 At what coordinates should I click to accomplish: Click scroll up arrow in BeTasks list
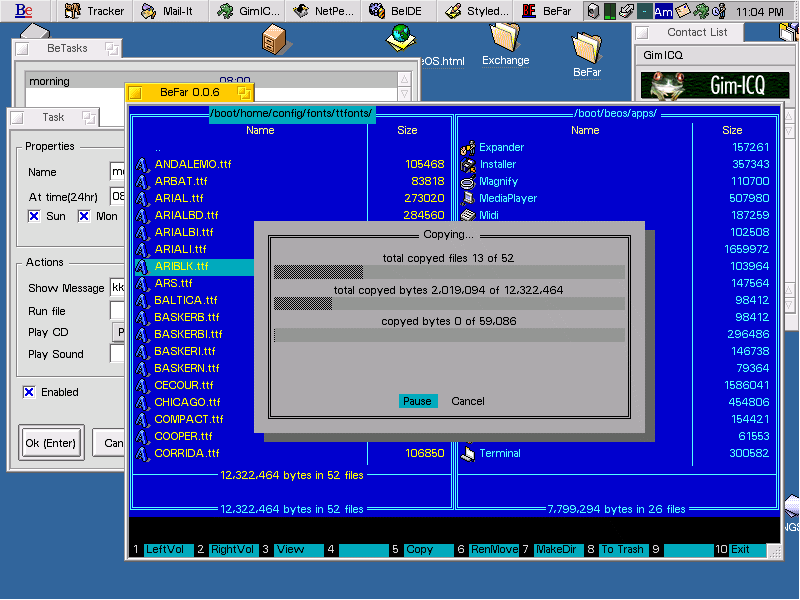pyautogui.click(x=404, y=79)
